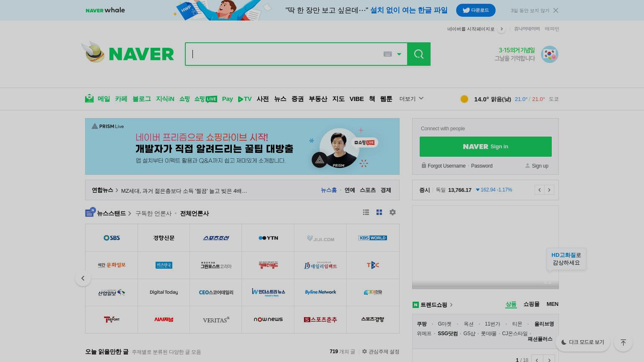The image size is (644, 362).
Task: Select 연예 news category
Action: [x=350, y=190]
